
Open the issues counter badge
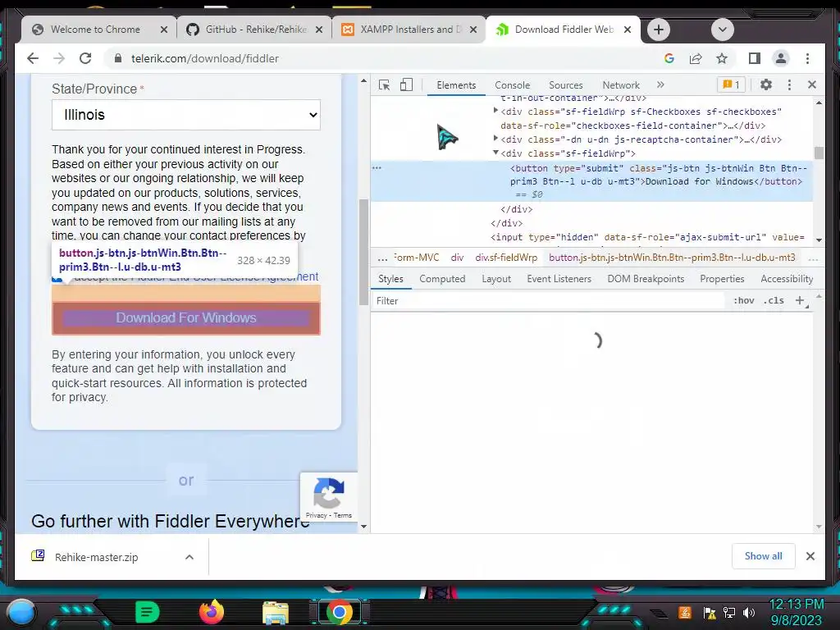click(731, 84)
